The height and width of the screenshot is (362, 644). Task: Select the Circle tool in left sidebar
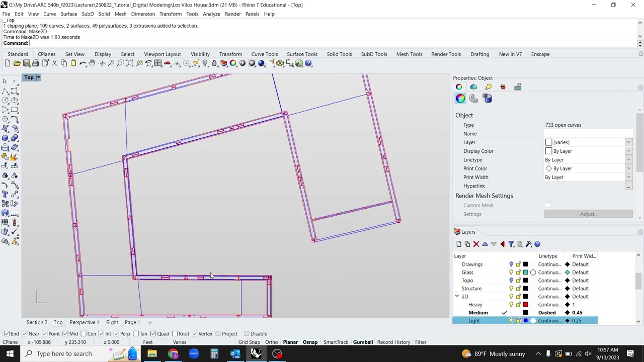[x=5, y=100]
